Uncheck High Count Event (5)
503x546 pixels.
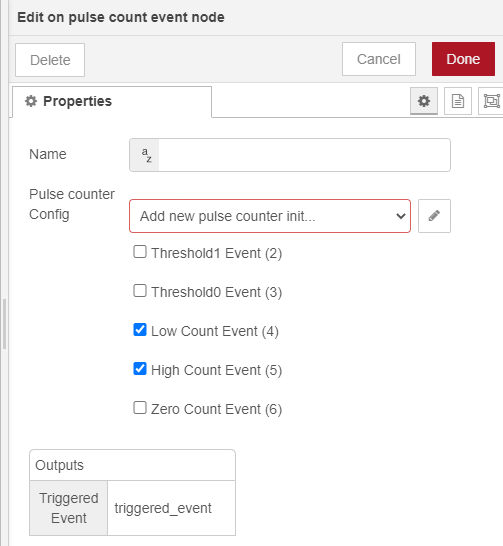coord(140,369)
